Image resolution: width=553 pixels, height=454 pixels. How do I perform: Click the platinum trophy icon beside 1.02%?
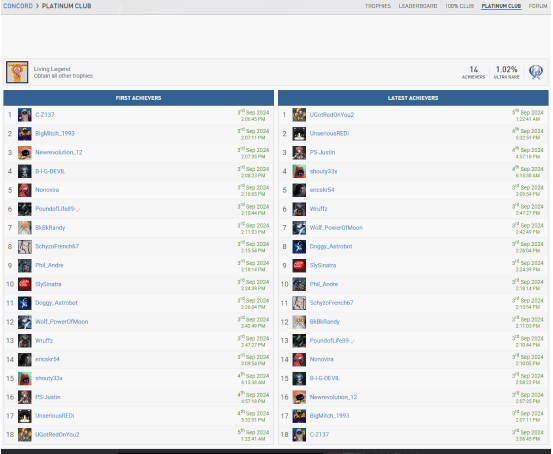535,72
